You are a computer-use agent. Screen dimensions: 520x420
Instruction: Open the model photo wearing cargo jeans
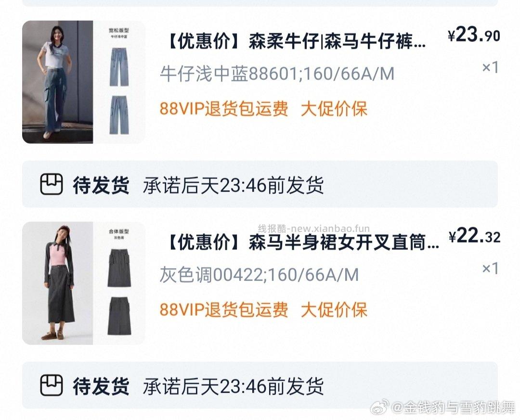tap(57, 82)
